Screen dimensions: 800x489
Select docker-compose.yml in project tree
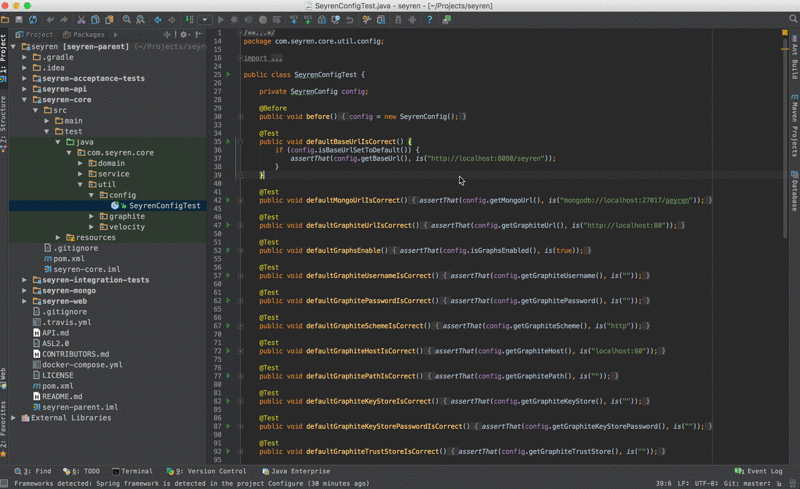(82, 364)
